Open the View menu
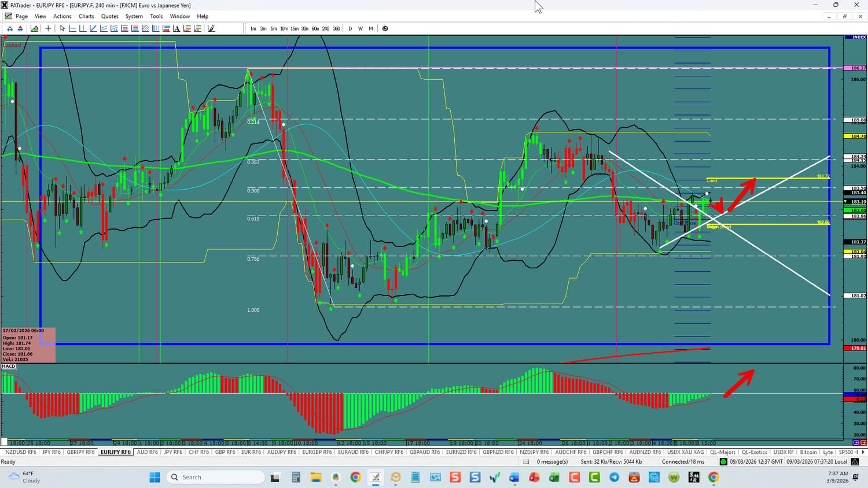Viewport: 868px width, 488px height. (x=41, y=16)
